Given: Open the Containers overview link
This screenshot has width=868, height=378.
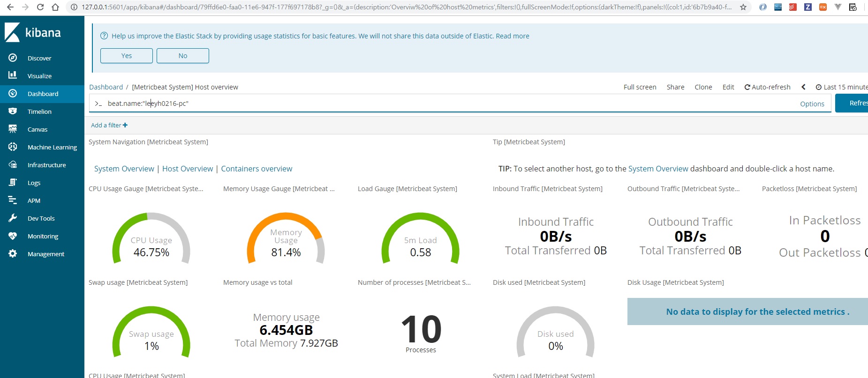Looking at the screenshot, I should [x=257, y=169].
